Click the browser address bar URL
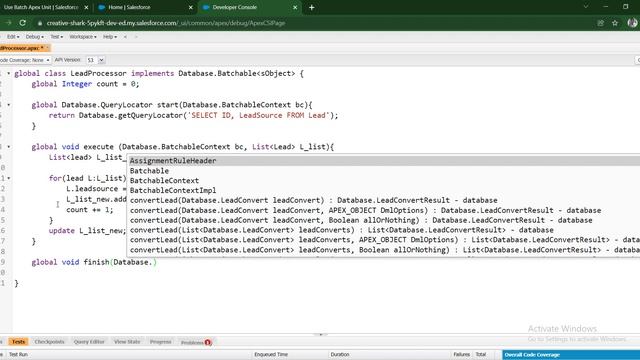The width and height of the screenshot is (640, 360). click(166, 23)
